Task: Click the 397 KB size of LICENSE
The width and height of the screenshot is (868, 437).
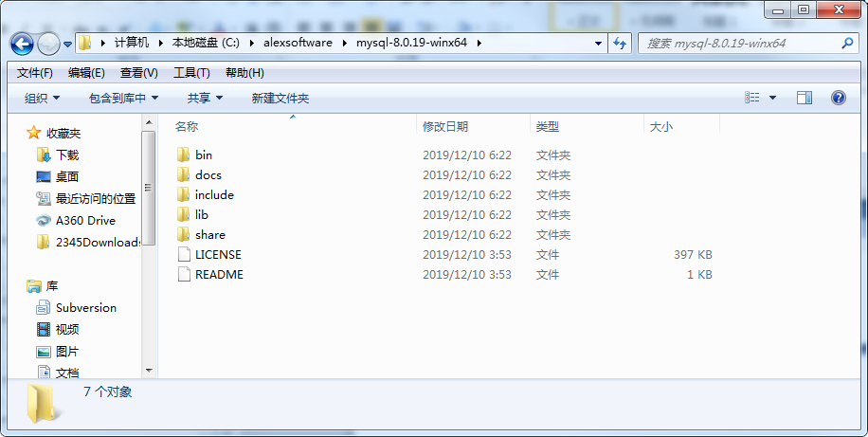Action: pyautogui.click(x=693, y=255)
